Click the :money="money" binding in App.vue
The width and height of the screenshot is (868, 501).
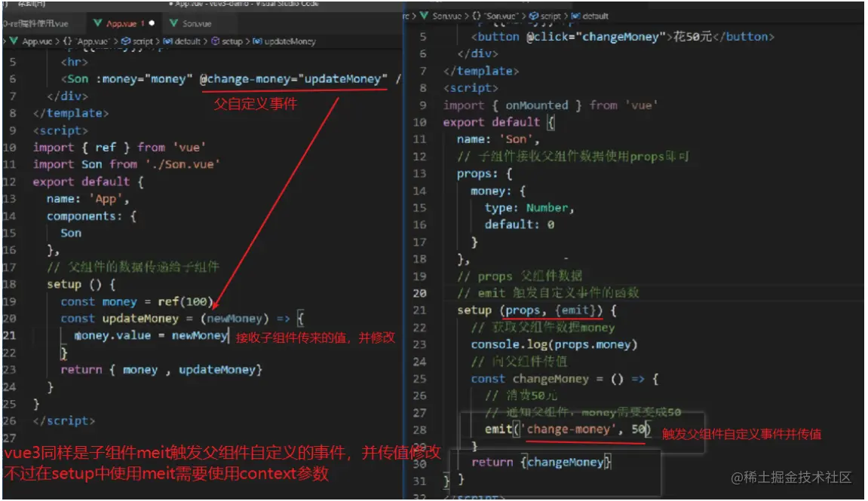[144, 78]
